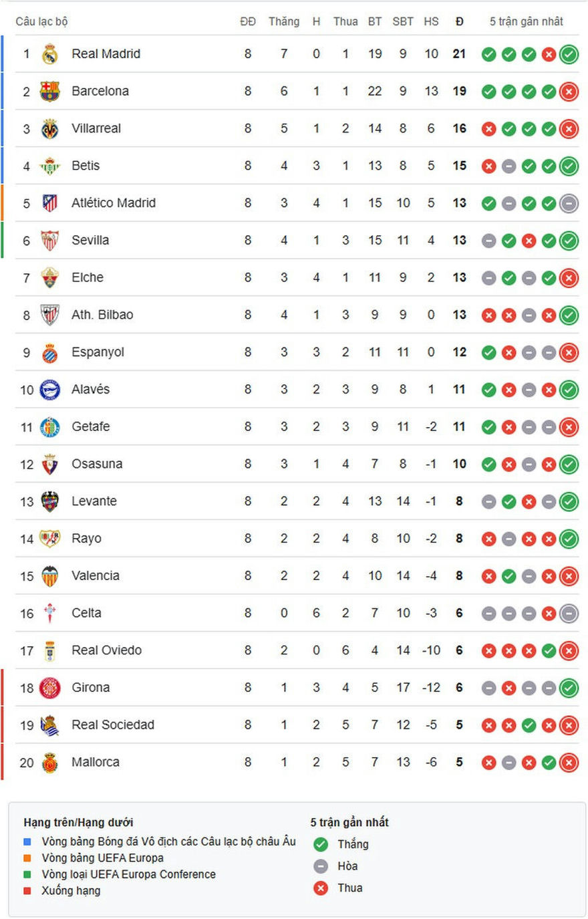Click the Girona club crest

coord(50,688)
